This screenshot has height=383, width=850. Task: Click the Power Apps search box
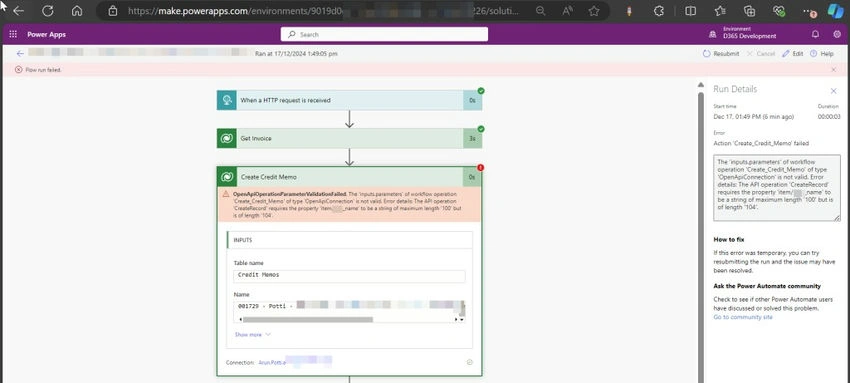pos(384,34)
